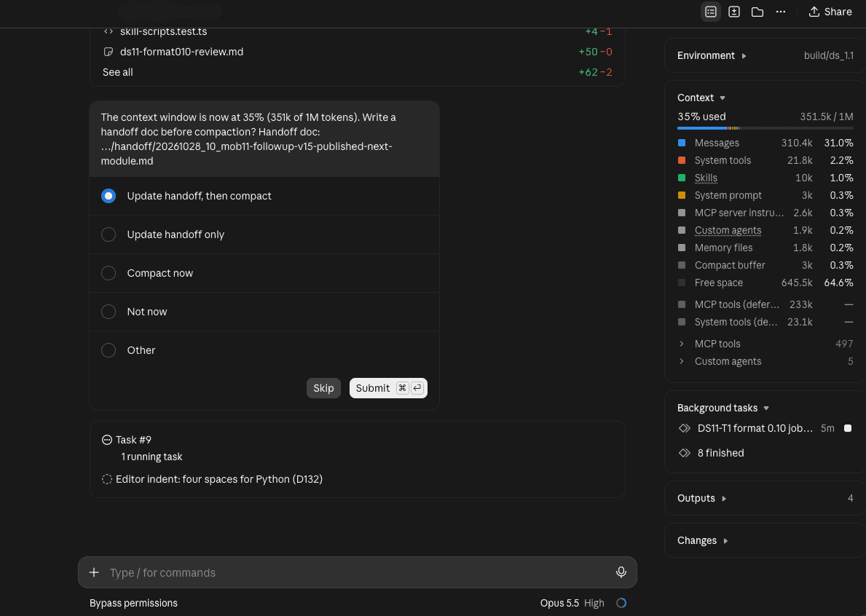Expand the MCP tools row
Screen dimensions: 866x616
tap(765, 344)
